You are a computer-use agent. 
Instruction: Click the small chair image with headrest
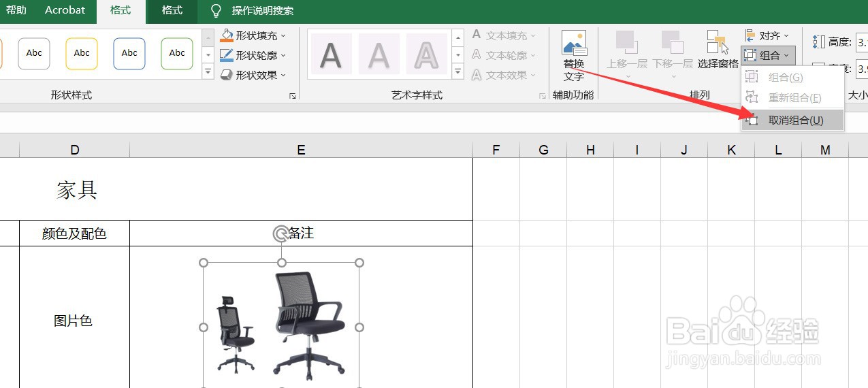pos(235,334)
